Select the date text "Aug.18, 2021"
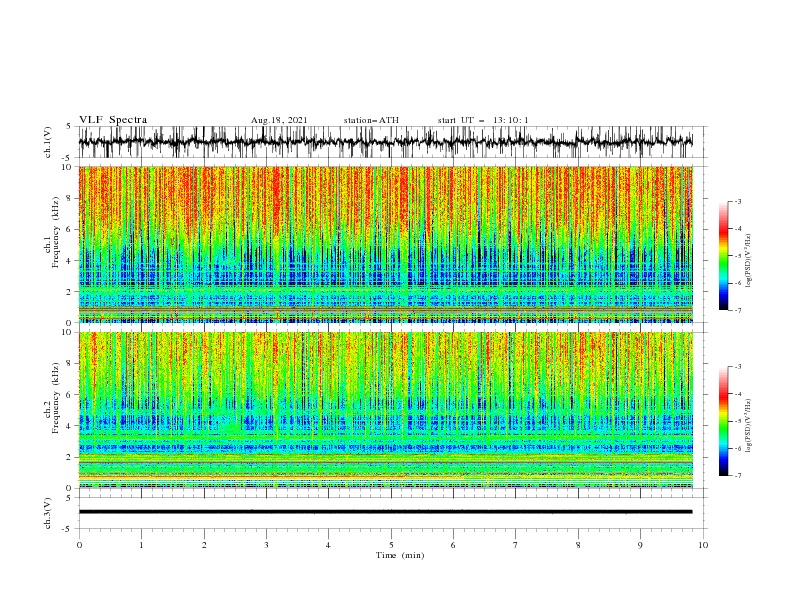 279,120
